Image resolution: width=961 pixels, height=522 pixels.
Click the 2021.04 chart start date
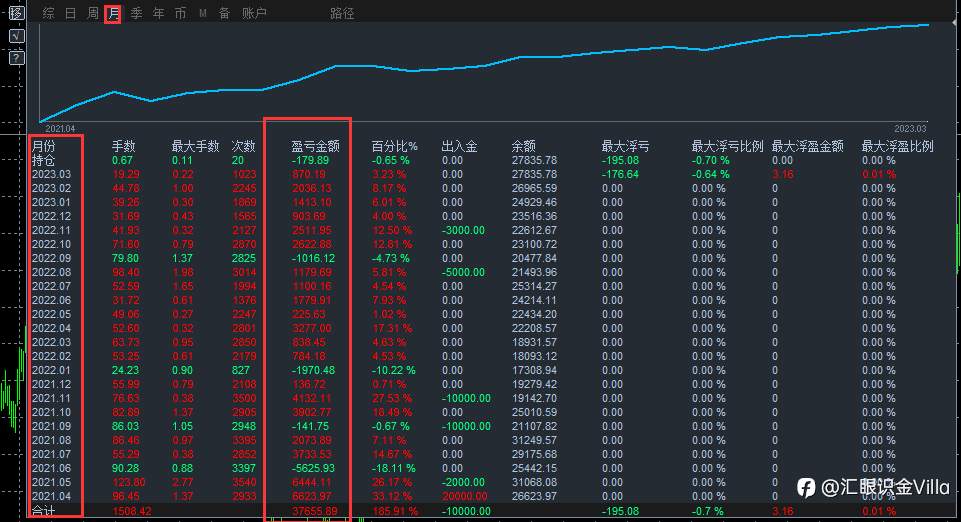tap(60, 129)
